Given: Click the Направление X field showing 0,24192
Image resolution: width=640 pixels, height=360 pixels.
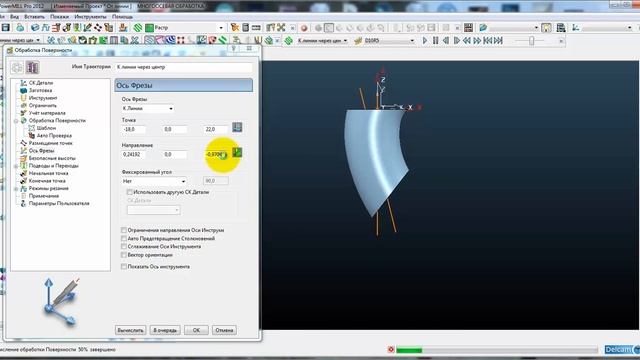Looking at the screenshot, I should [x=134, y=155].
